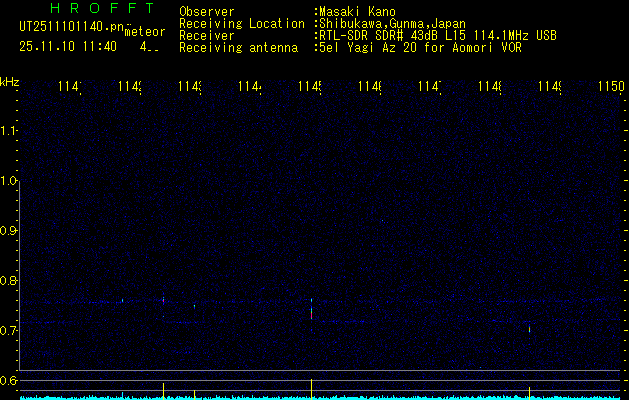Click the 0.7 frequency axis label

point(9,330)
